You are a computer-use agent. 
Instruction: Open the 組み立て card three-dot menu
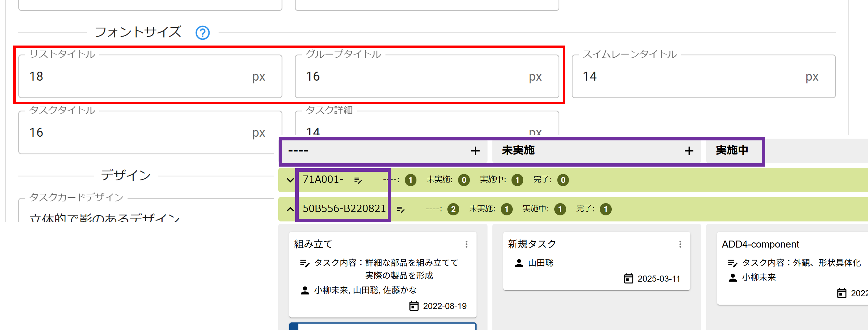466,244
